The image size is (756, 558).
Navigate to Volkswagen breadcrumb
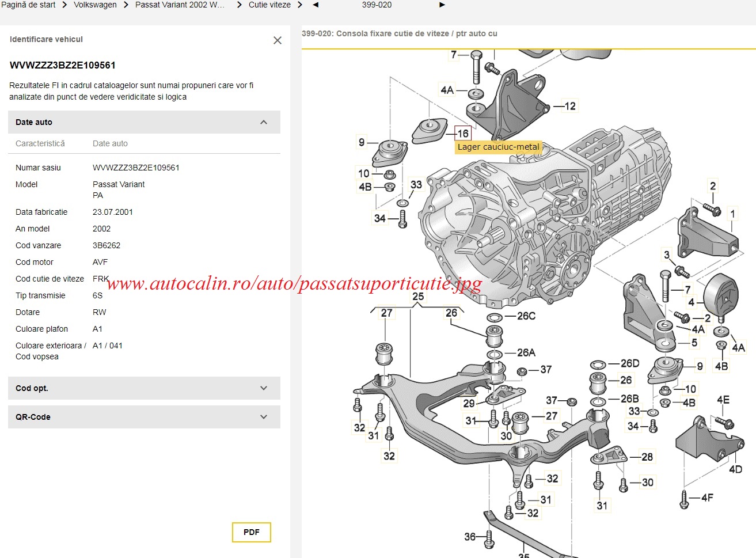95,5
